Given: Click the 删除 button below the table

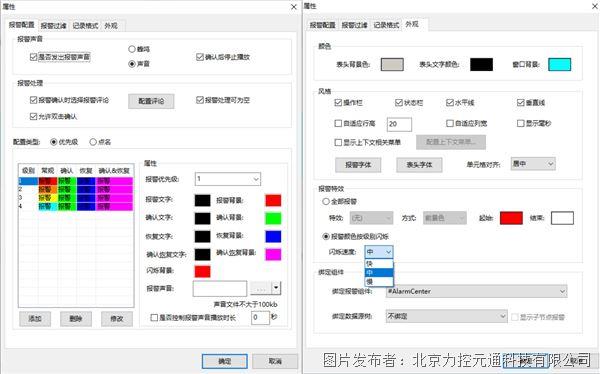Looking at the screenshot, I should 76,318.
